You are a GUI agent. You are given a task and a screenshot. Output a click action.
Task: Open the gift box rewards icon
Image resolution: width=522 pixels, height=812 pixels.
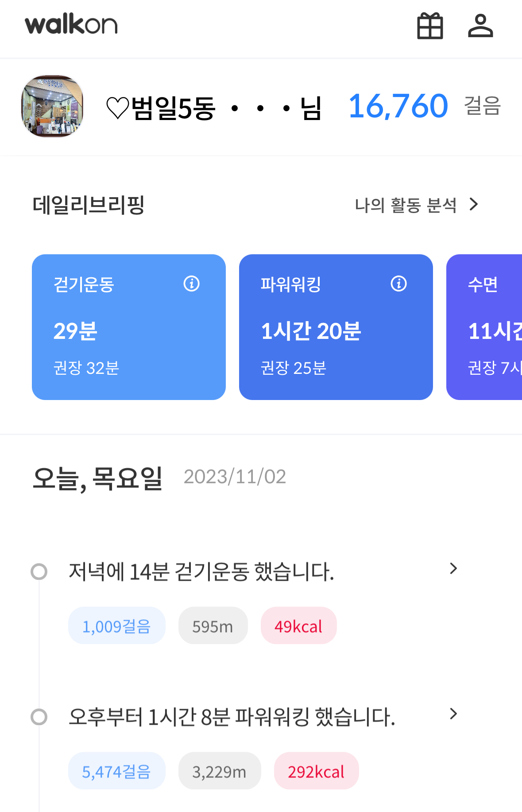(430, 26)
